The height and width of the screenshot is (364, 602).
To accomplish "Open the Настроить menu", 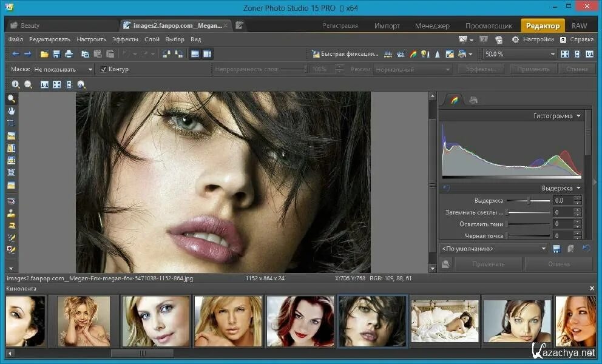I will 91,39.
